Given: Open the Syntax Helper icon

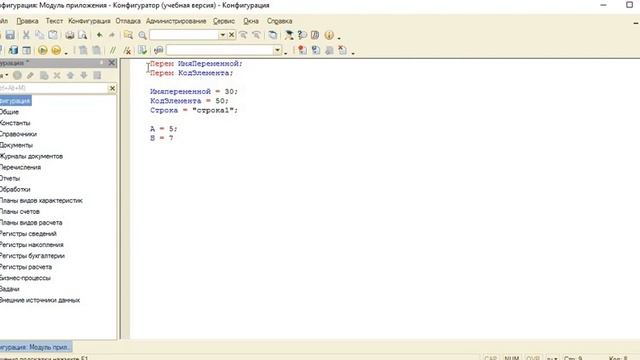Looking at the screenshot, I should [289, 35].
